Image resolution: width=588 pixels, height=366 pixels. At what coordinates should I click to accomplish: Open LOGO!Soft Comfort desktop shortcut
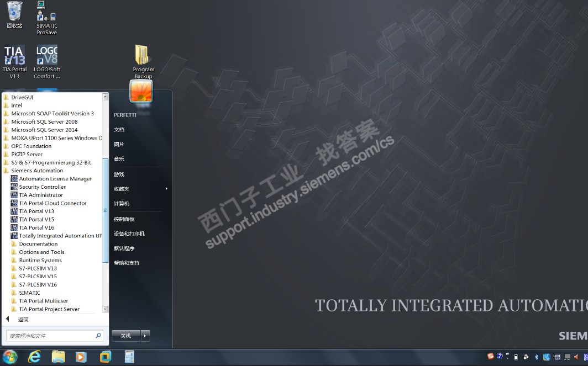[x=47, y=62]
